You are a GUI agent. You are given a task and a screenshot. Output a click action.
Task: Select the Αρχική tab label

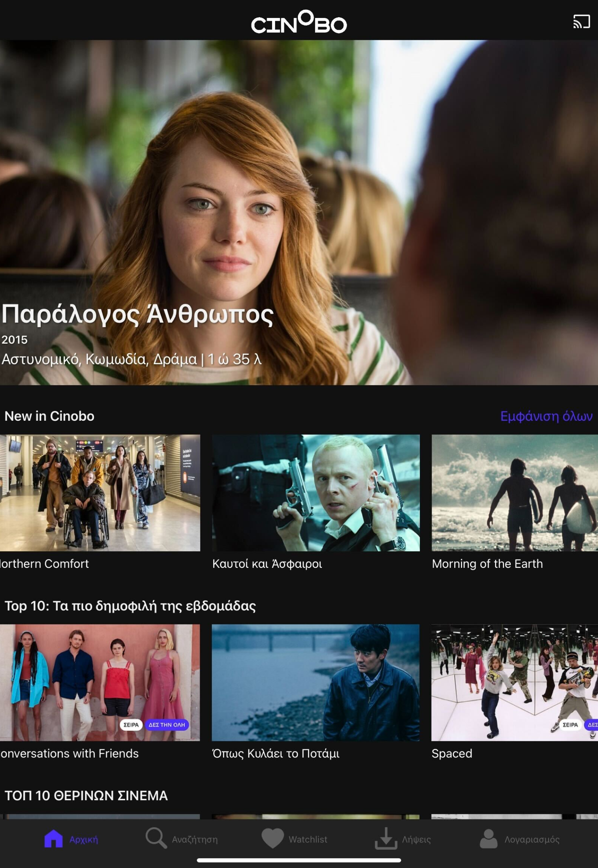[84, 840]
